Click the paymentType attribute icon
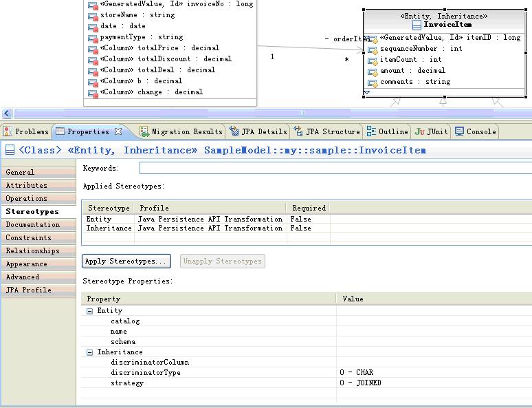Viewport: 532px width, 408px height. coord(93,39)
